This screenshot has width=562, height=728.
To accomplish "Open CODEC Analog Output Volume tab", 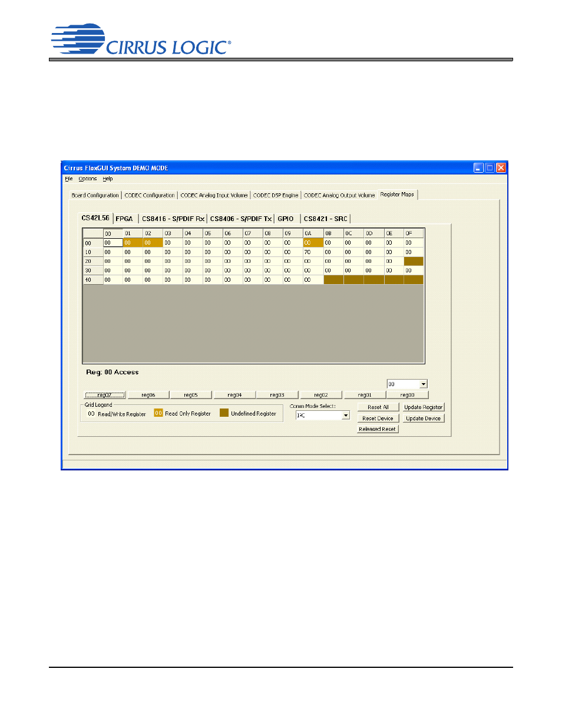I will pos(339,195).
